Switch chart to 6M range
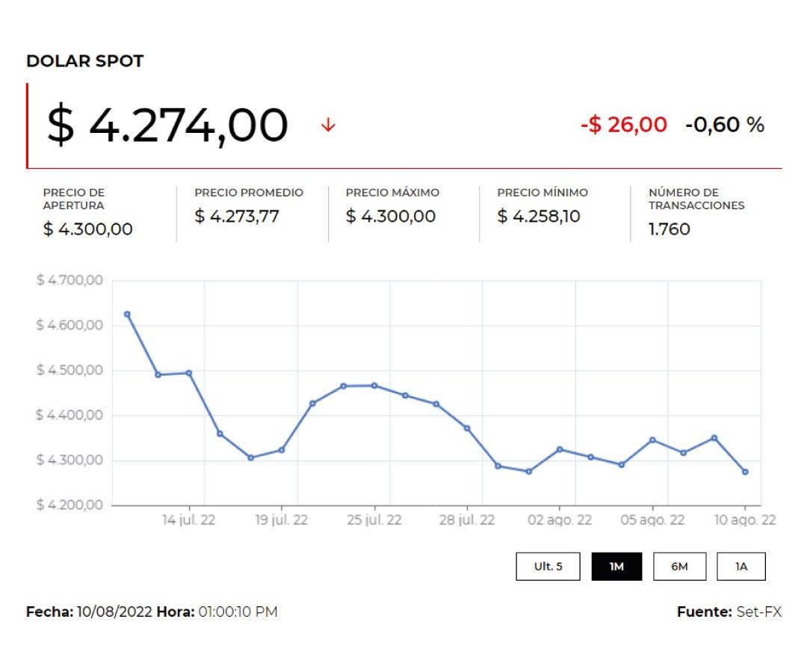 pyautogui.click(x=679, y=567)
